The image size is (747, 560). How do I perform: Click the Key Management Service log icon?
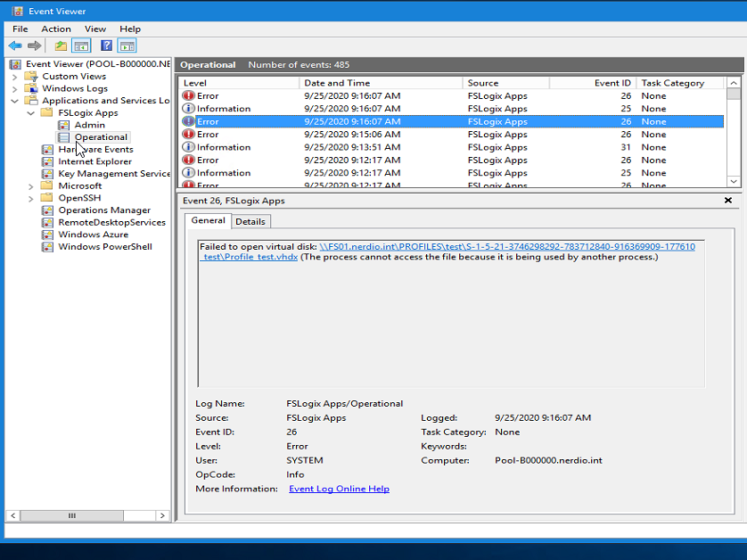pyautogui.click(x=47, y=174)
